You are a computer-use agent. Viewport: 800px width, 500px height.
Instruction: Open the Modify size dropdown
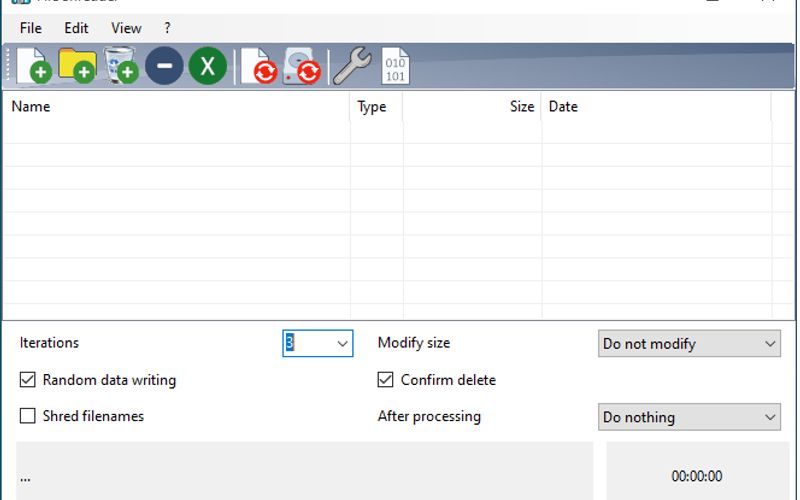(x=770, y=344)
